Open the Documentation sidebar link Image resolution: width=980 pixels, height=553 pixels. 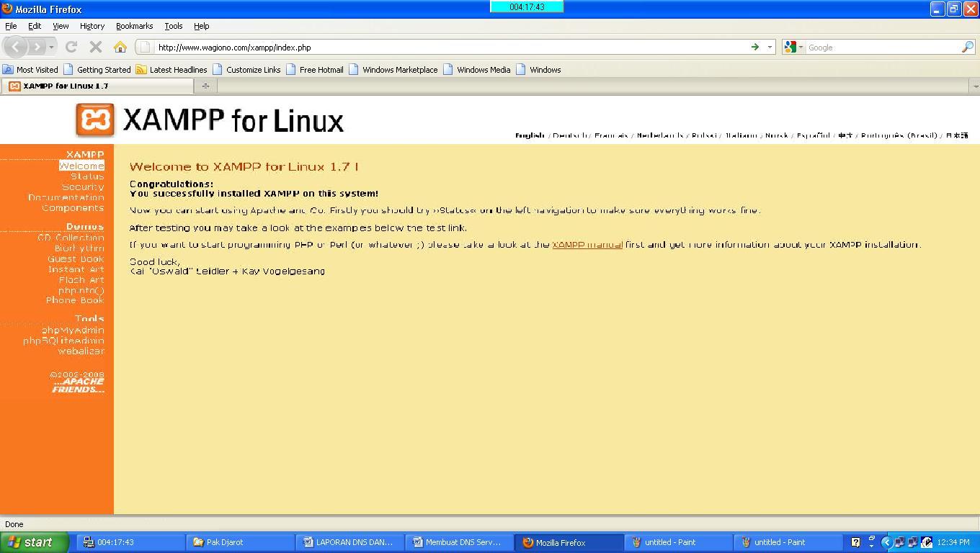coord(66,197)
